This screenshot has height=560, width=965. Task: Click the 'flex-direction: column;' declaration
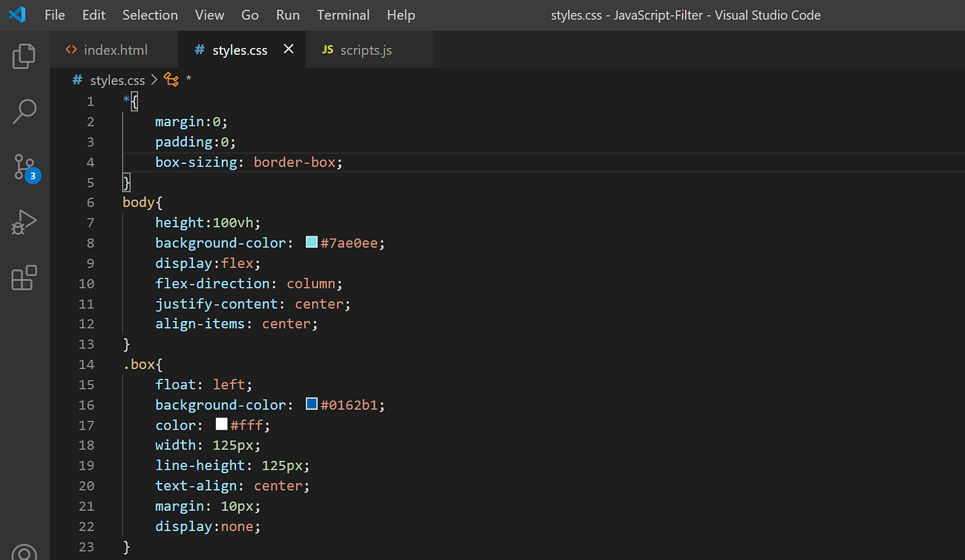249,283
